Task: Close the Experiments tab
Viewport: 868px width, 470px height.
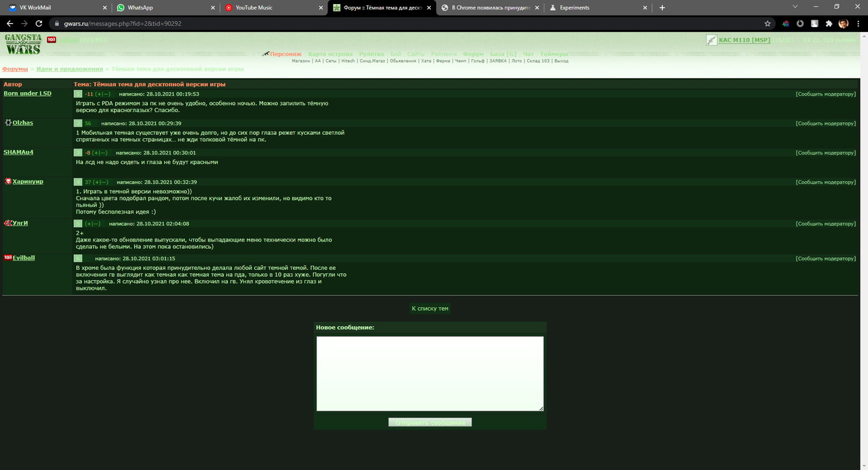Action: (645, 7)
